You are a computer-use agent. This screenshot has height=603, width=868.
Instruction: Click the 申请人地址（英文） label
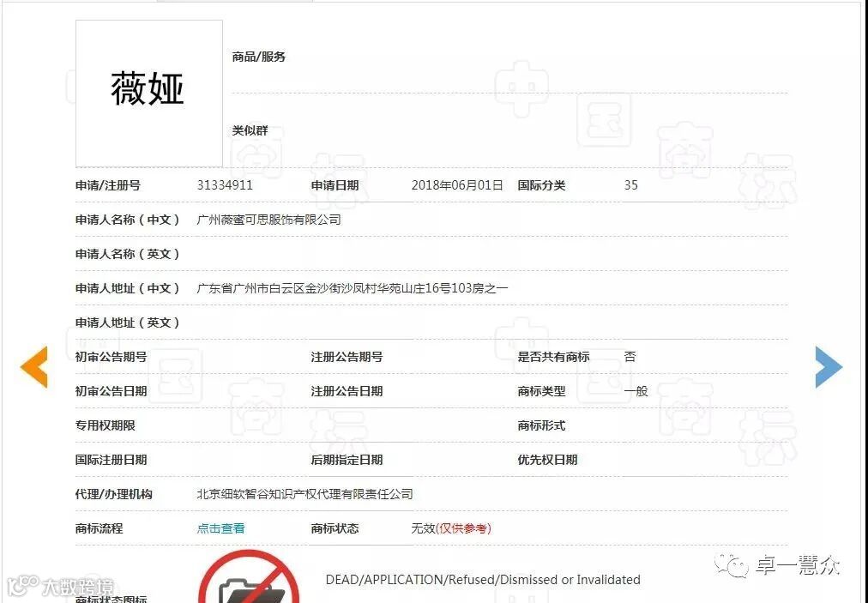[128, 323]
